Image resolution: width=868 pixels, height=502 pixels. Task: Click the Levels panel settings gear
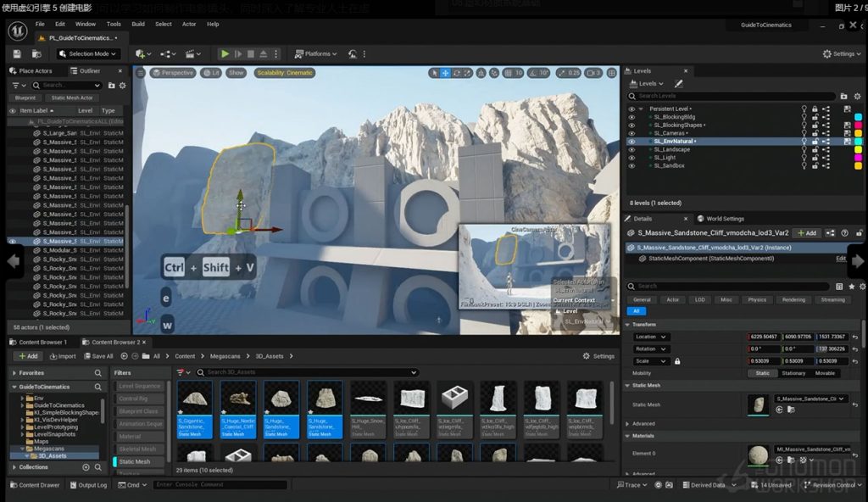pyautogui.click(x=857, y=97)
